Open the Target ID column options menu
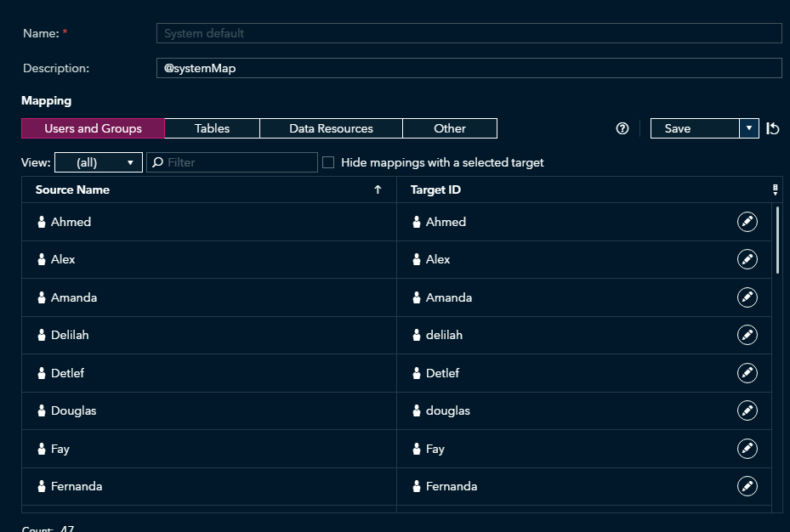Viewport: 790px width, 532px height. (x=775, y=190)
